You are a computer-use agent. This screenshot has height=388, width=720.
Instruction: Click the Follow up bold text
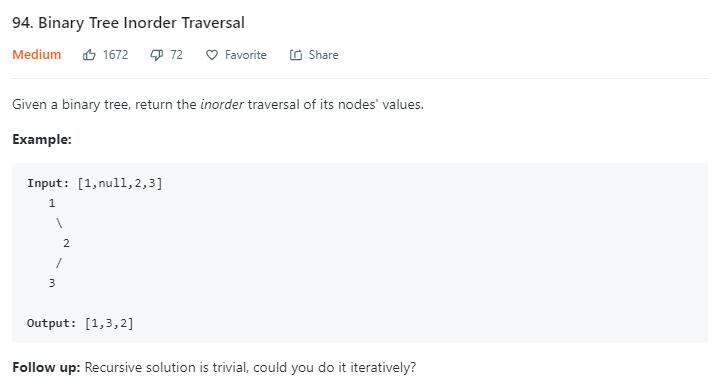[46, 367]
